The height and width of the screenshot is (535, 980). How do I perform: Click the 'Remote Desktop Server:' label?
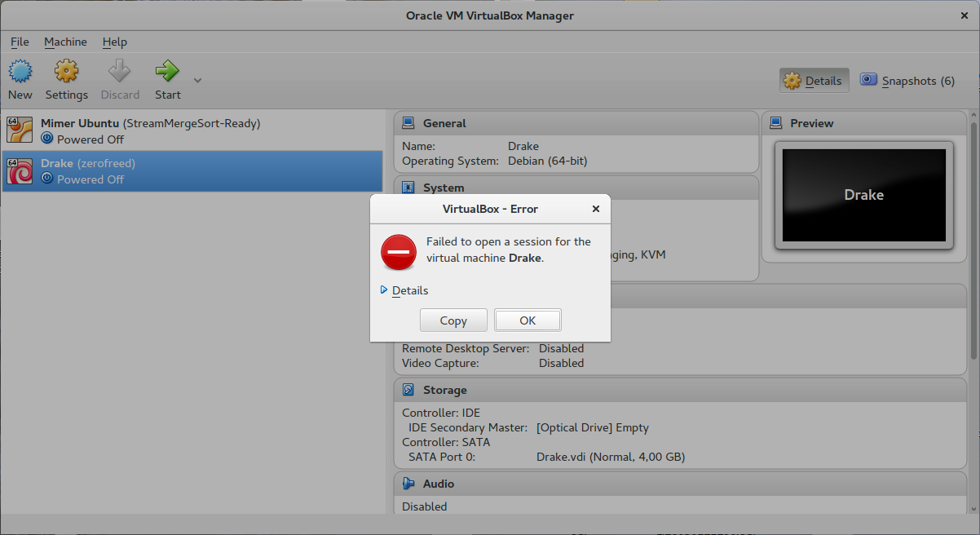point(466,348)
